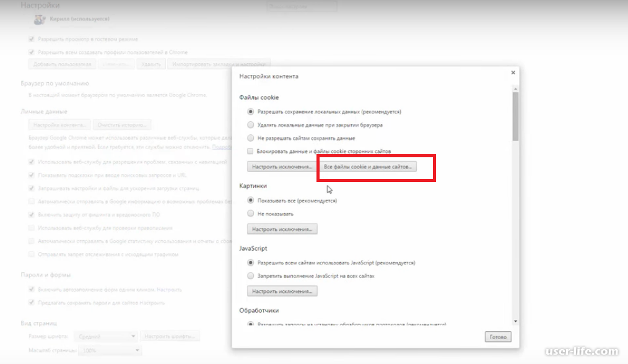Enable Блокировать данные и файлы cookie сторонних сайтов
Viewport: 628px width, 364px height.
coord(250,152)
